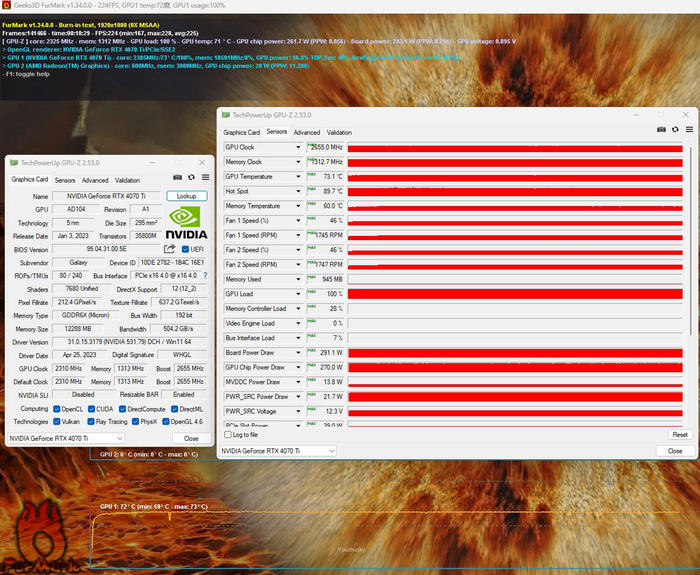700x575 pixels.
Task: Open Bus Interface Load dropdown arrow
Action: point(298,338)
